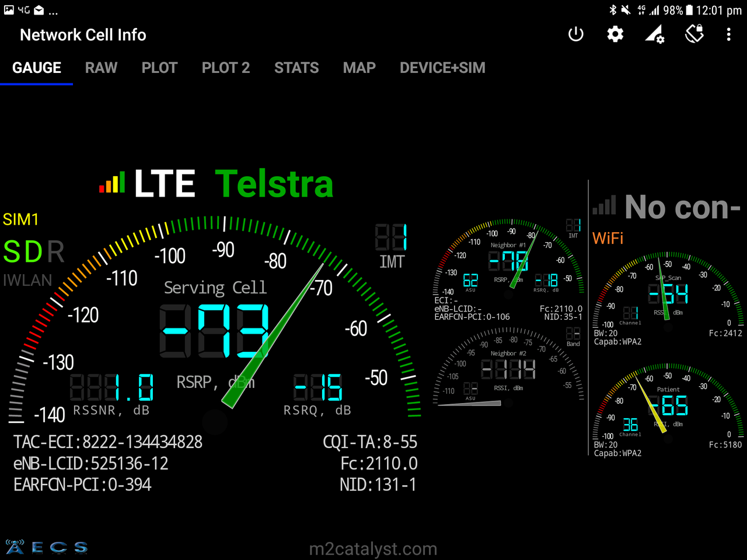This screenshot has width=747, height=560.
Task: Tap the battery status icon
Action: point(689,10)
